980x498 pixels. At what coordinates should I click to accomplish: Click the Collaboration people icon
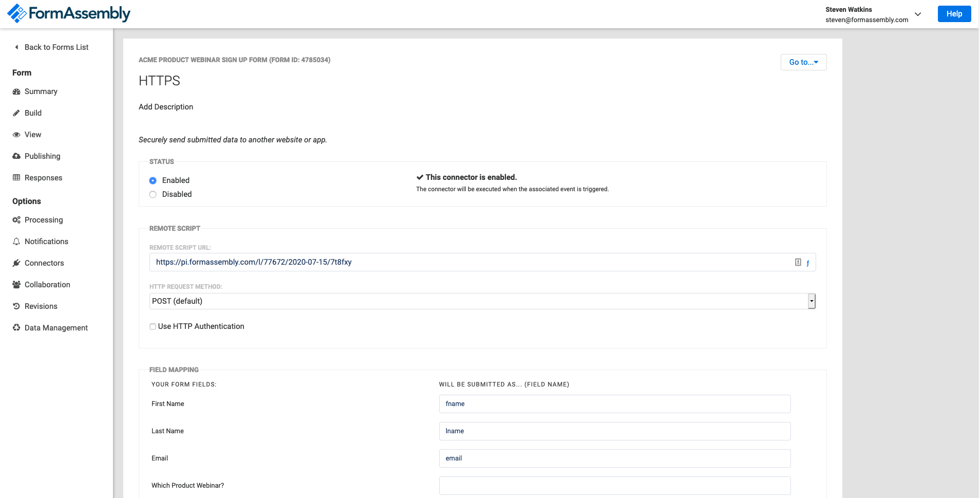(x=16, y=285)
